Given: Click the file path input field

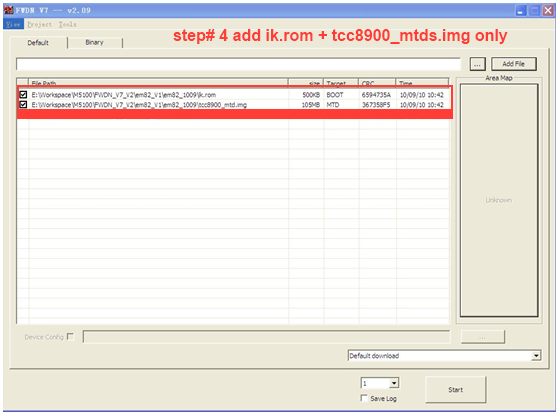Looking at the screenshot, I should [239, 64].
